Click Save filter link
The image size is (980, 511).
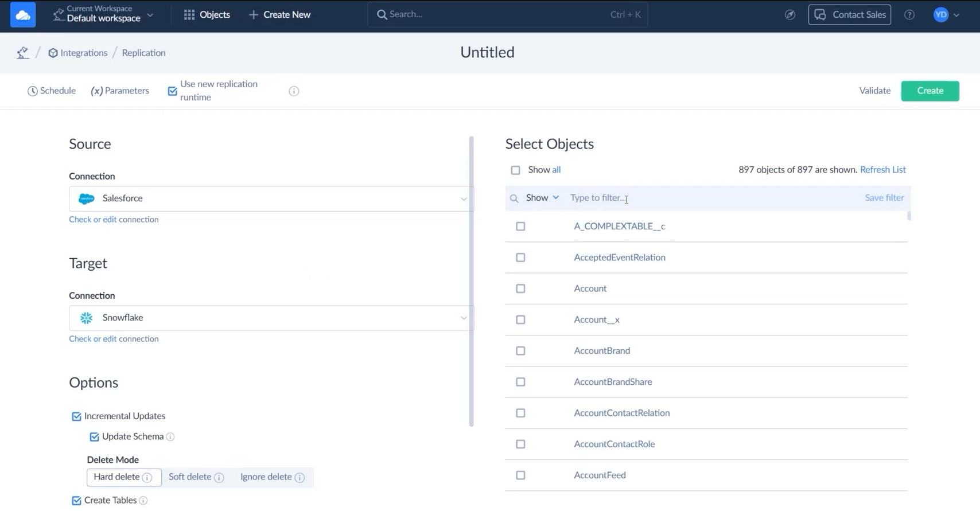tap(884, 198)
